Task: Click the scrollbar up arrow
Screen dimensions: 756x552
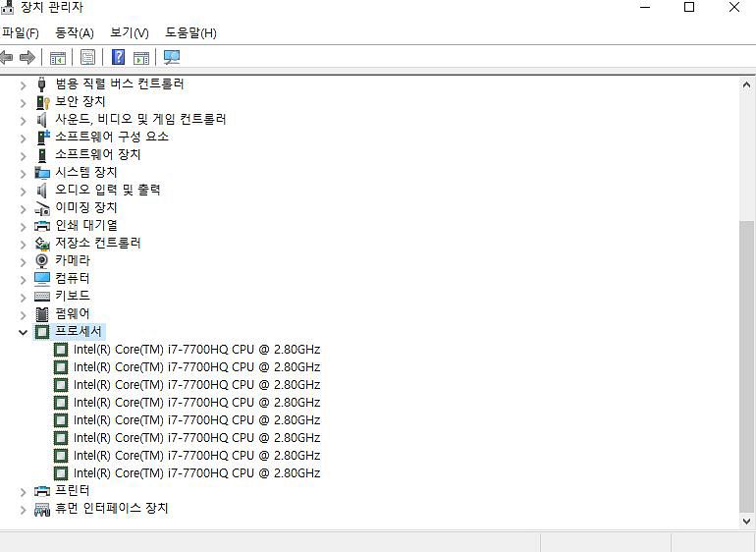Action: (x=746, y=85)
